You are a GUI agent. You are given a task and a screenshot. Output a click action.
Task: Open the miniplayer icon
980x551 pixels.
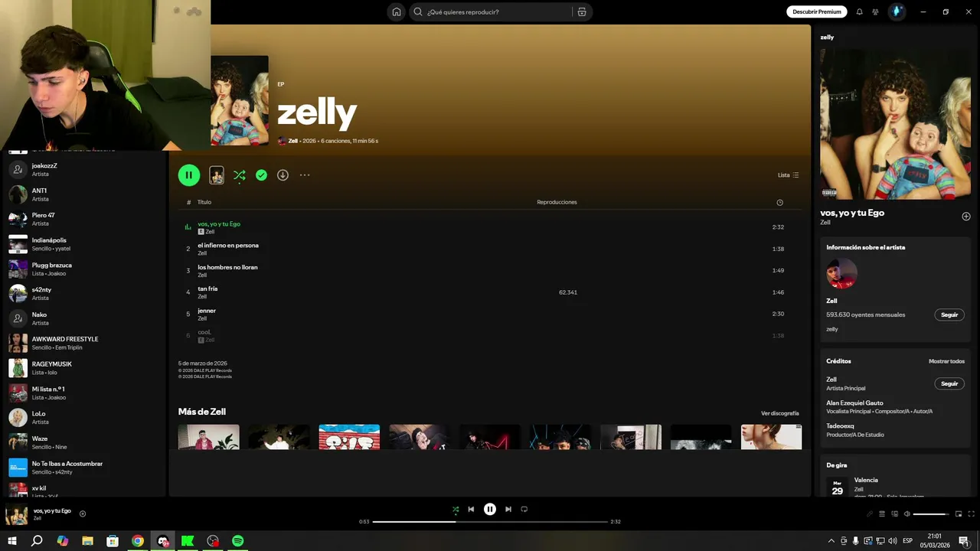(x=959, y=514)
